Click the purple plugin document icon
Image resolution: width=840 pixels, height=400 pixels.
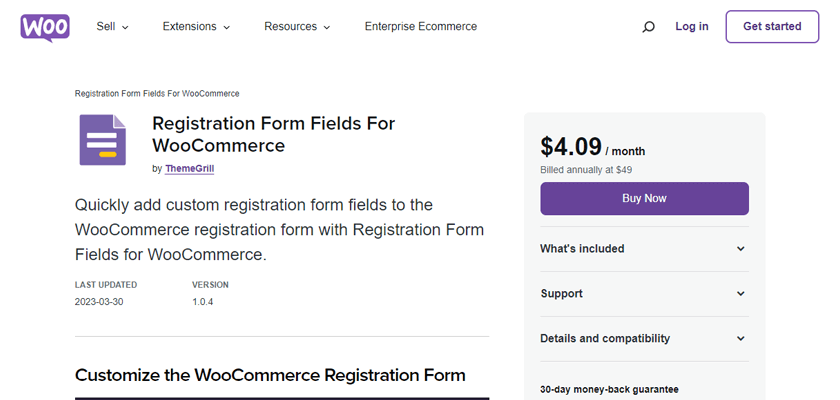(x=103, y=140)
